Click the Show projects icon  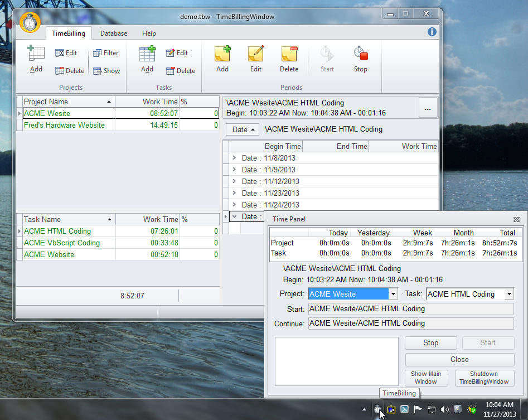tap(105, 71)
